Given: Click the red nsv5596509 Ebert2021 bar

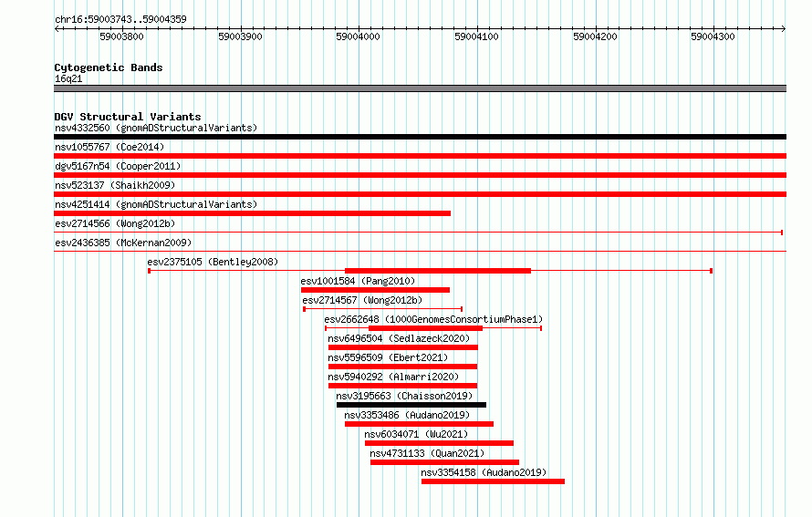Looking at the screenshot, I should (403, 367).
